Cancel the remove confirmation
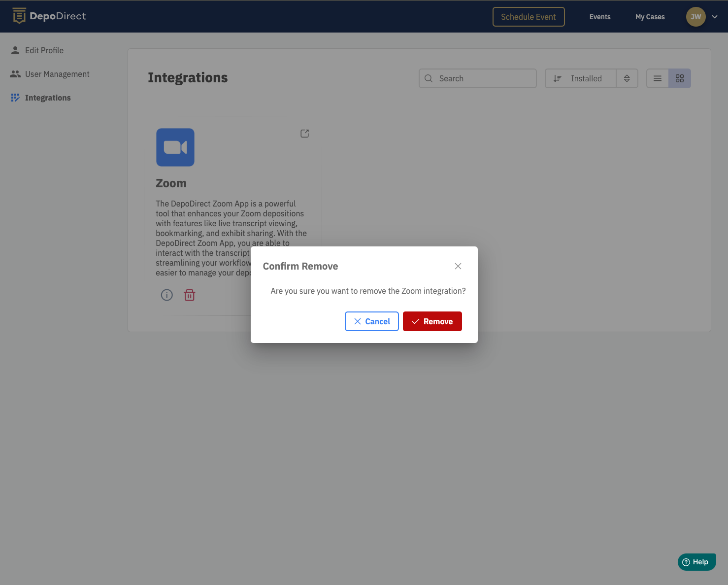 coord(372,321)
